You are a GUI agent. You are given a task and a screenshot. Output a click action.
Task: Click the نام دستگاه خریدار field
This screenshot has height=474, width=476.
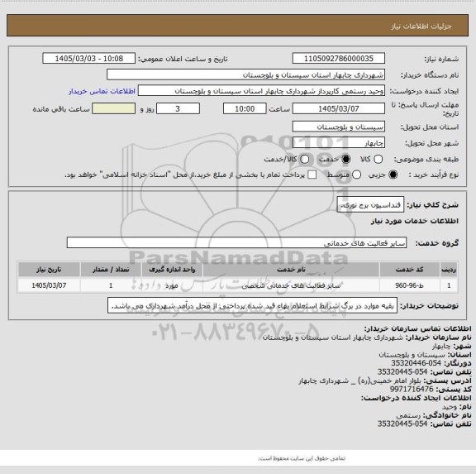click(246, 74)
